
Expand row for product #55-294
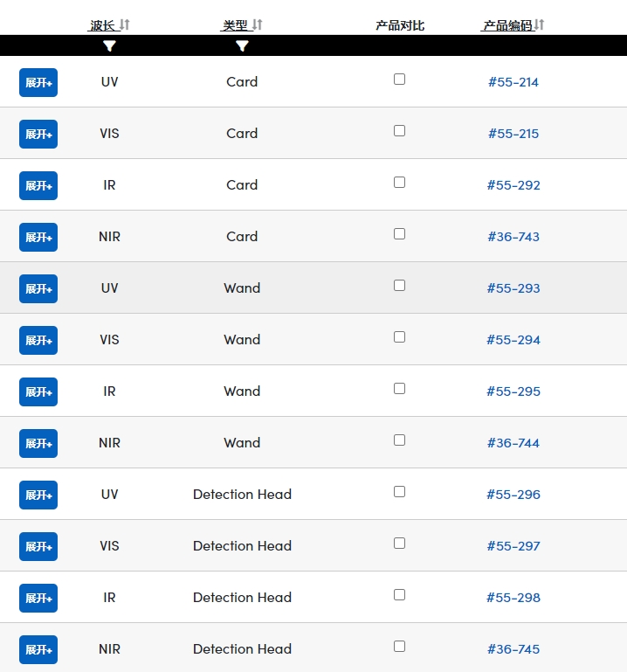coord(38,340)
